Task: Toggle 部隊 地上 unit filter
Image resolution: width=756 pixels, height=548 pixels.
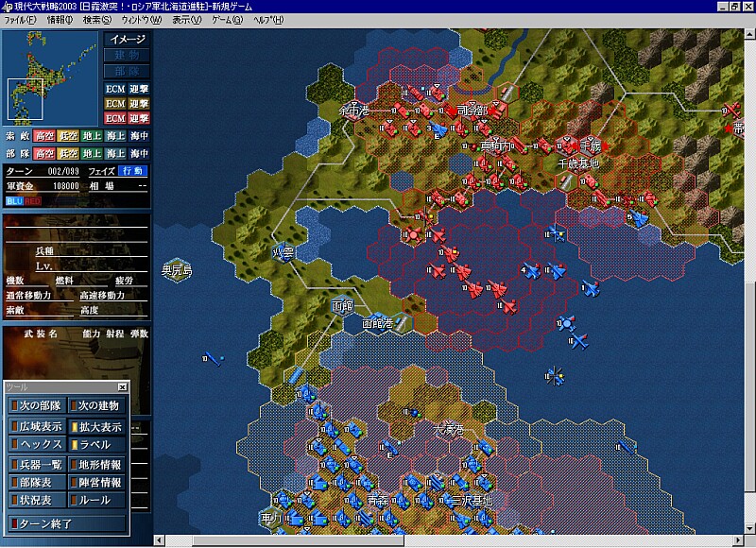Action: coord(92,153)
